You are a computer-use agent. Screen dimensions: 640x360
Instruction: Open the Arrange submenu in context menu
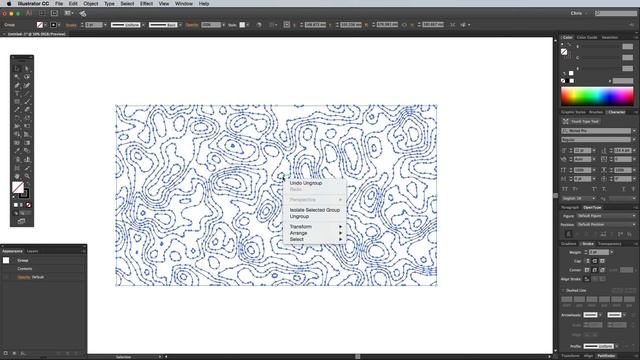click(x=315, y=233)
